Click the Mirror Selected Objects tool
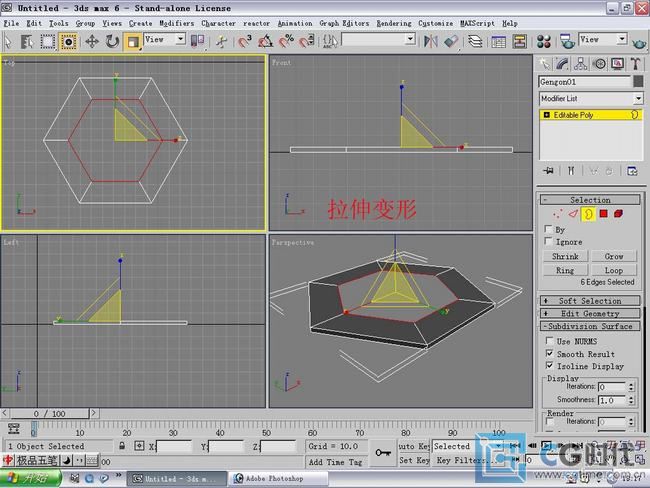Viewport: 650px width, 488px height. pos(431,41)
